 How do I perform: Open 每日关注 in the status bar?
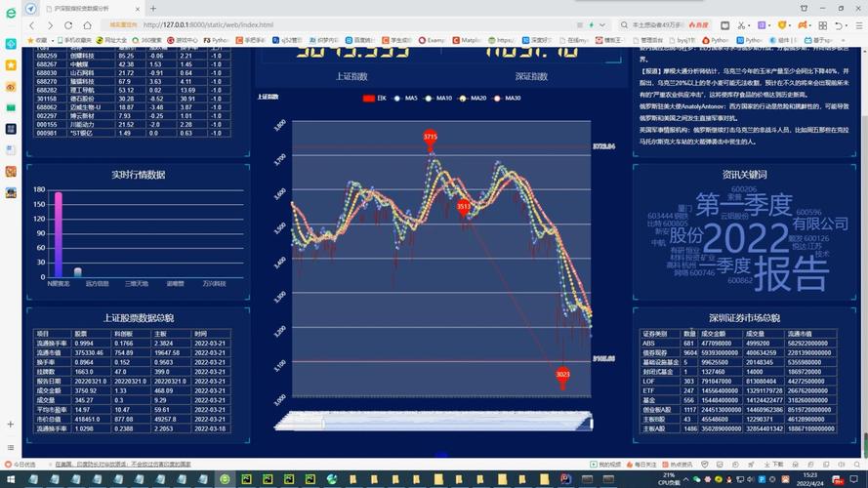pyautogui.click(x=641, y=465)
